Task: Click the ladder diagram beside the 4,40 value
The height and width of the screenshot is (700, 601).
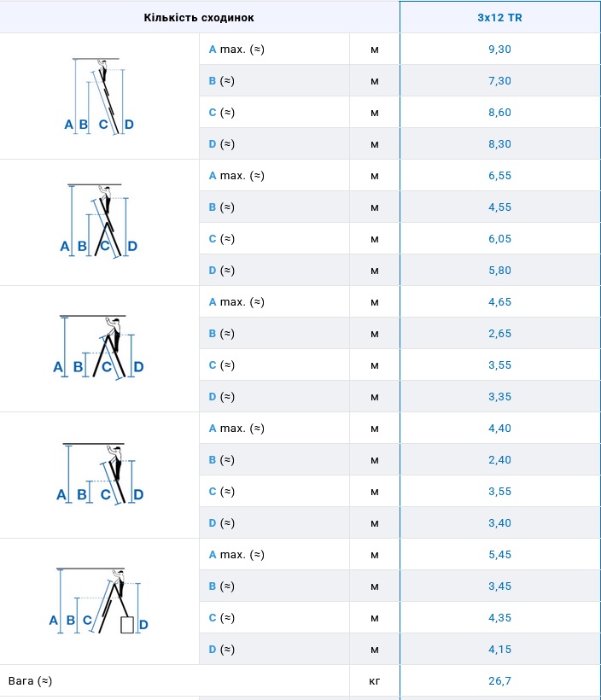Action: pos(99,474)
